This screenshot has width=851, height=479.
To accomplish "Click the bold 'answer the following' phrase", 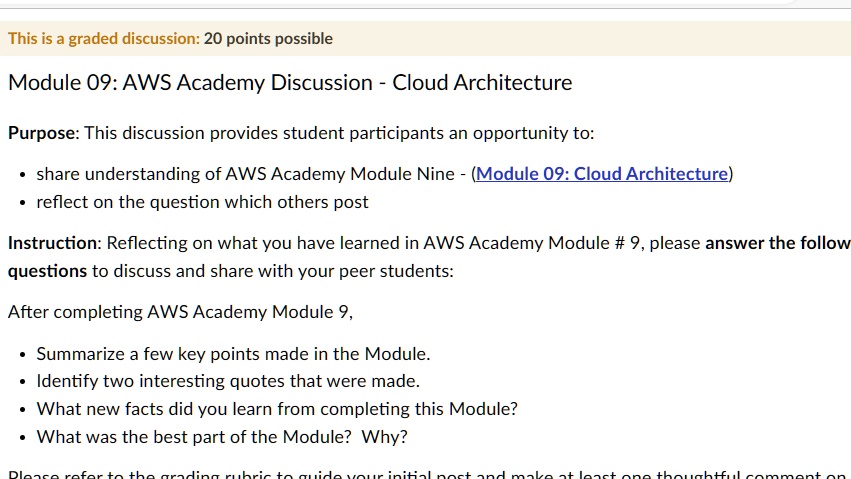I will point(778,242).
